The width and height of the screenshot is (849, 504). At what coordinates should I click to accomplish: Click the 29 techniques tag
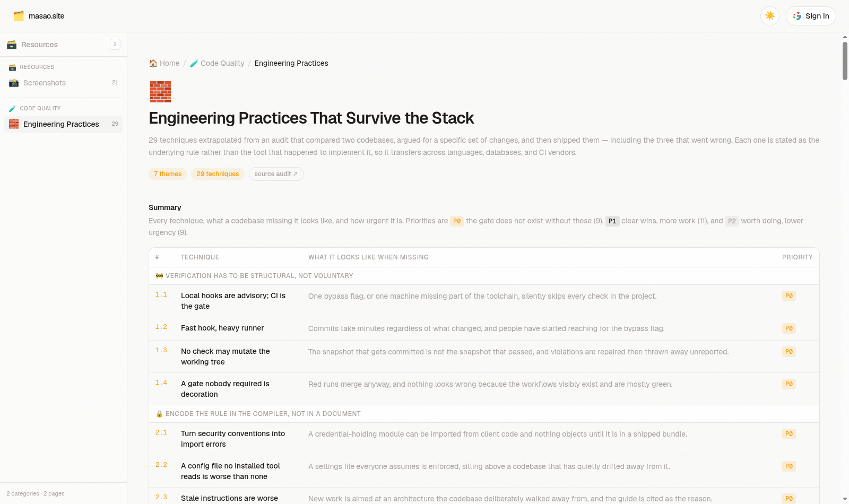(x=218, y=174)
